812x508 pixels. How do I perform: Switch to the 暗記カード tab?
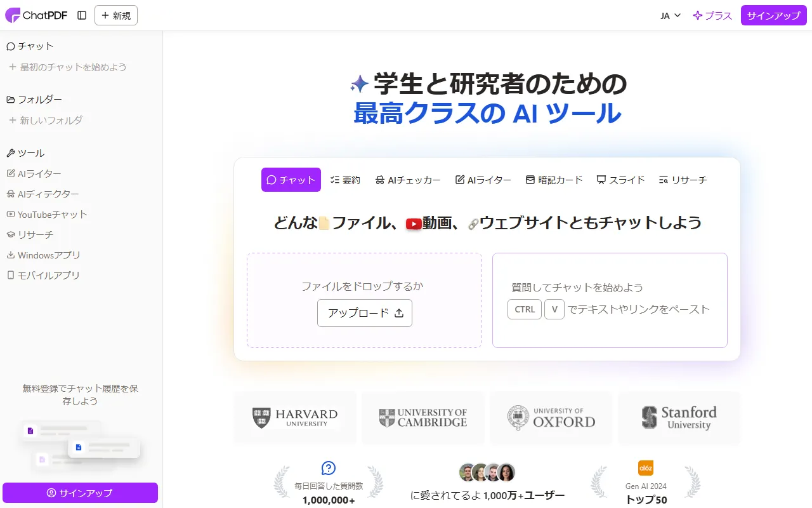tap(554, 180)
